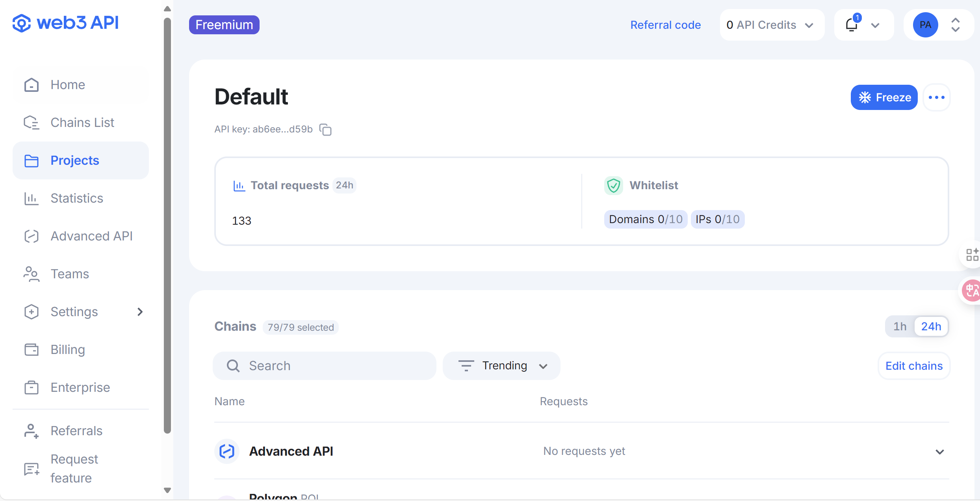Open the Trending sort dropdown
The image size is (980, 501).
[x=502, y=366]
